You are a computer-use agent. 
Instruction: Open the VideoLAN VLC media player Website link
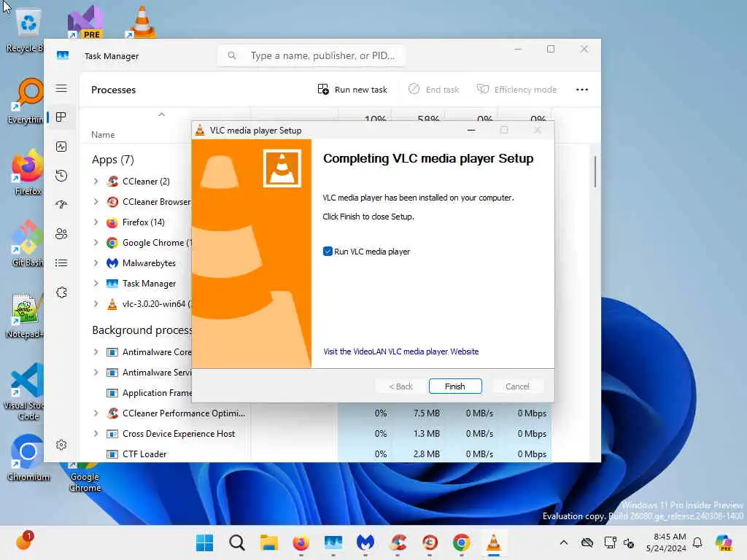tap(400, 351)
